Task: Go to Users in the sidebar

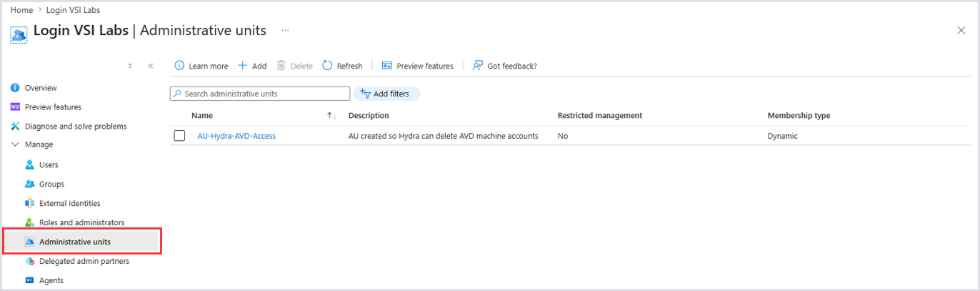Action: click(x=49, y=165)
